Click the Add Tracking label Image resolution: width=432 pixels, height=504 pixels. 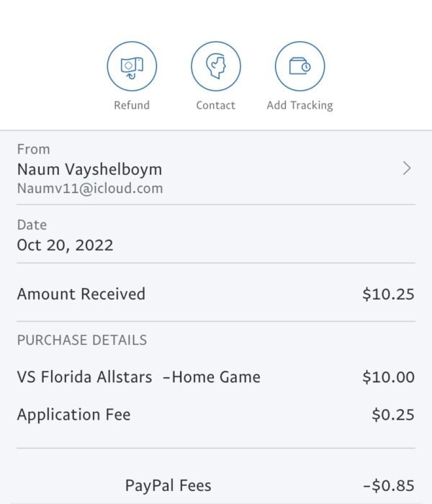(300, 105)
